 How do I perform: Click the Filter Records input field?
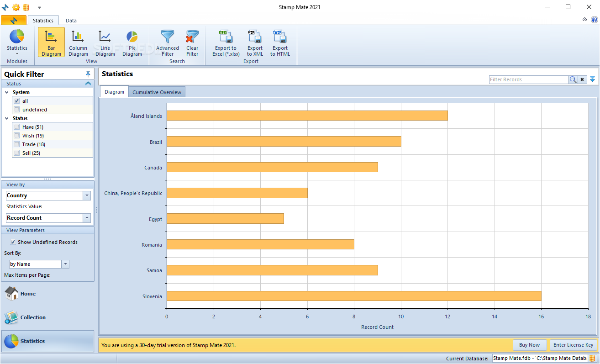[529, 79]
